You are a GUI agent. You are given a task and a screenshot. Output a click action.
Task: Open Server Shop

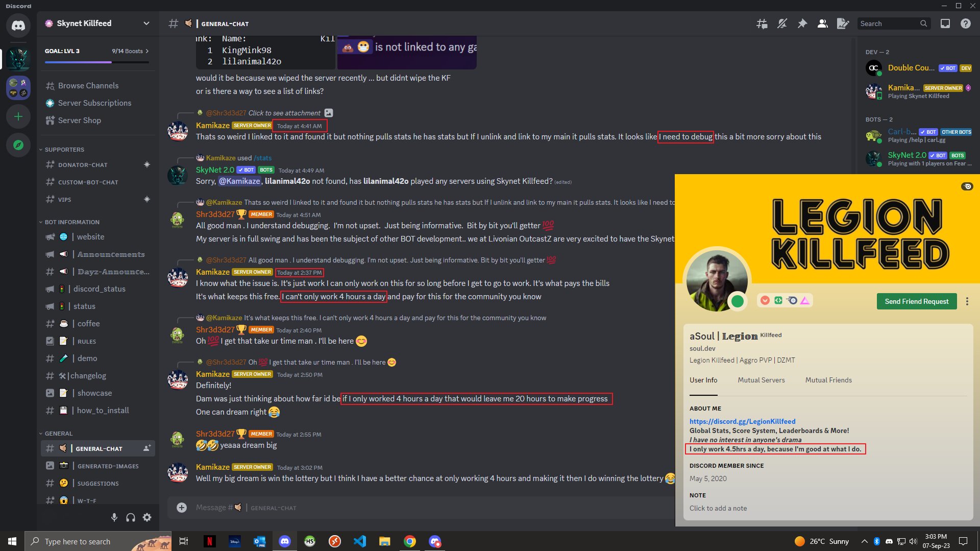tap(97, 121)
